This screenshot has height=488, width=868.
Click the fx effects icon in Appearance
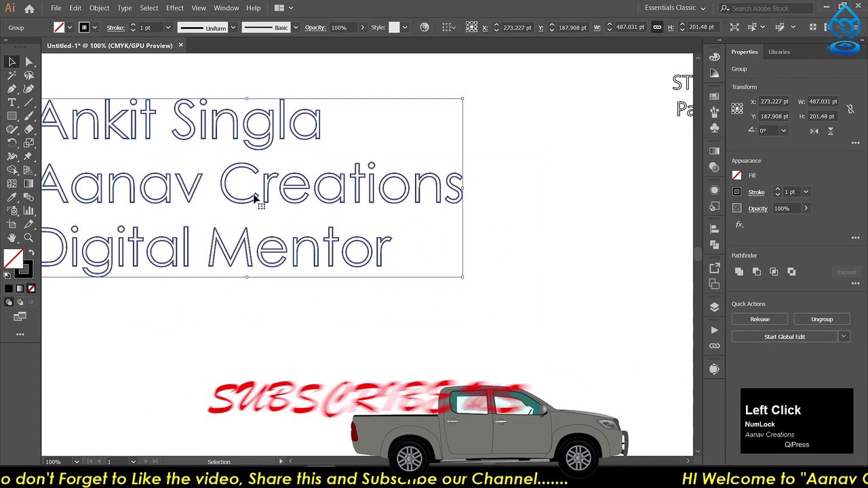pos(739,224)
